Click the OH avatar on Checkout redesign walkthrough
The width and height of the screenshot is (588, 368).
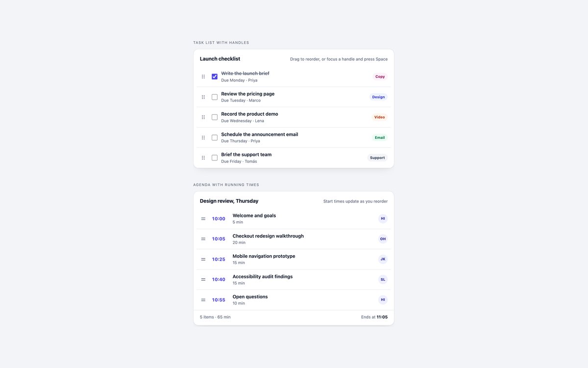tap(383, 239)
